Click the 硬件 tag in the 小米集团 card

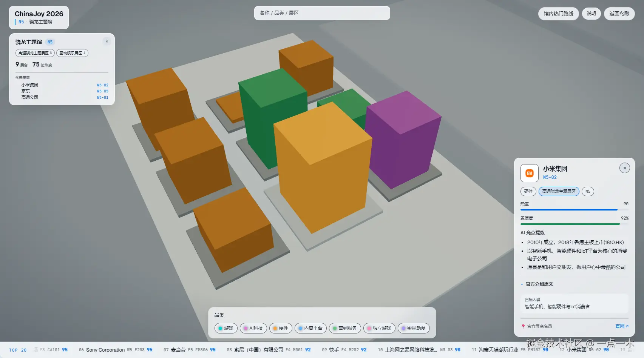(528, 192)
